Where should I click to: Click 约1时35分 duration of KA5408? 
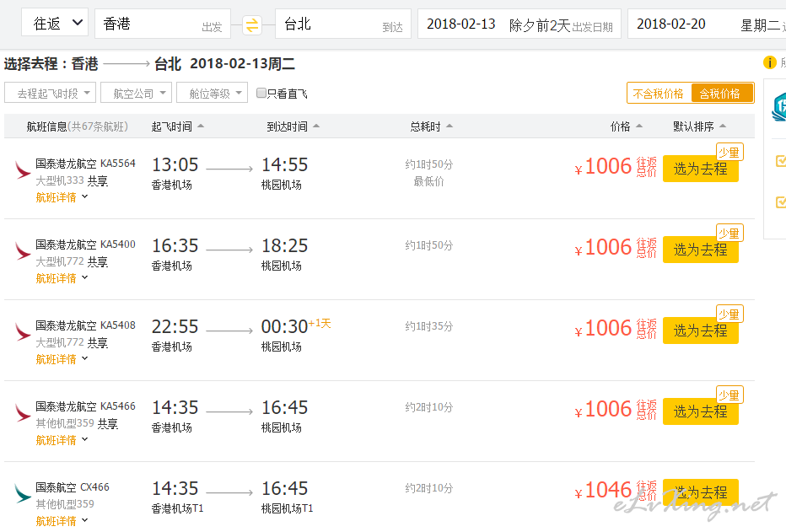429,326
